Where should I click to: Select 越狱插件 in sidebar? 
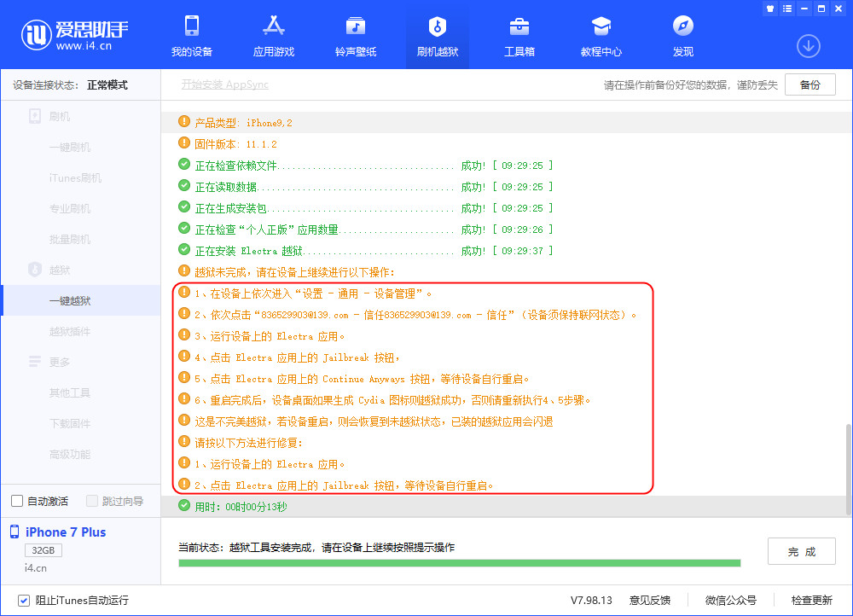click(70, 331)
